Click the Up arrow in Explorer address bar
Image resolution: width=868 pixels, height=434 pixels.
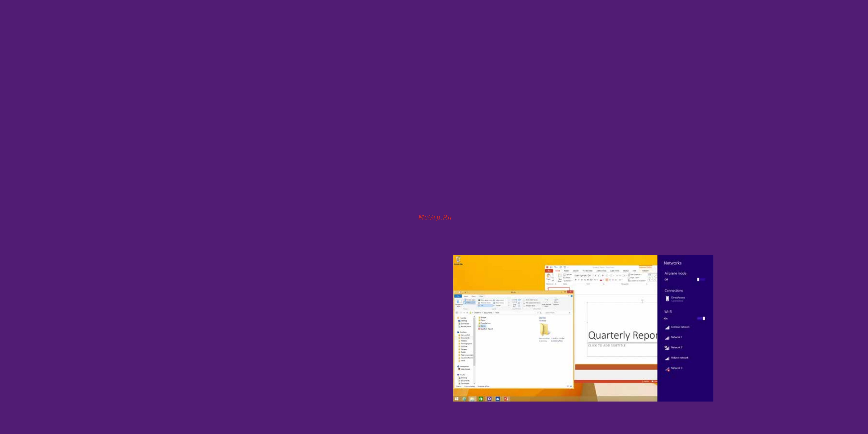coord(467,313)
